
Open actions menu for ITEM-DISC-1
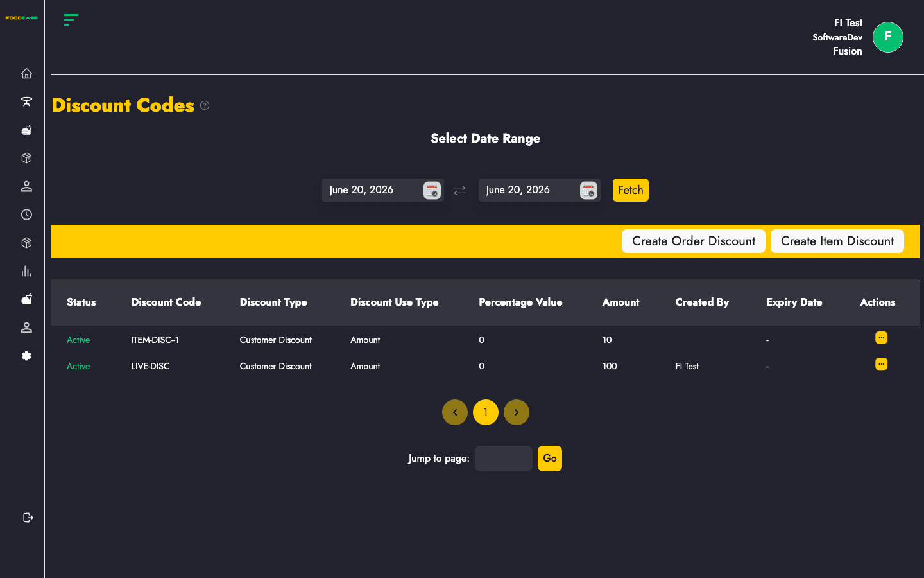pos(881,338)
